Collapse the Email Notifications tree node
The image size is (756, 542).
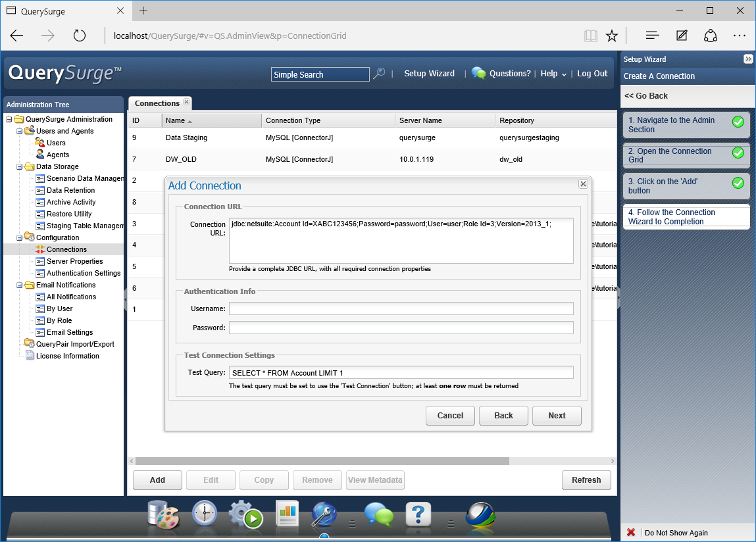point(20,285)
